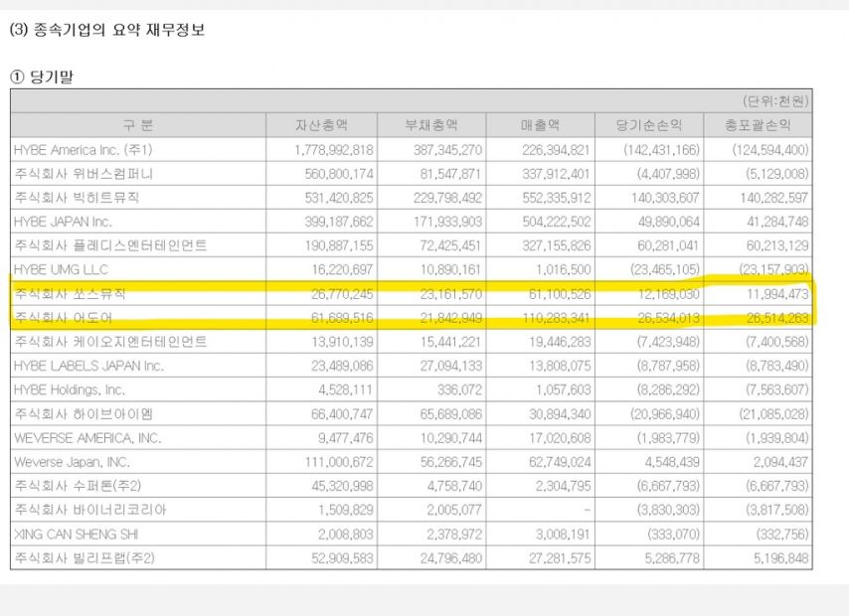The height and width of the screenshot is (616, 849).
Task: Select 빅히트뮤직 sales figure 552,335,912
Action: (x=556, y=198)
